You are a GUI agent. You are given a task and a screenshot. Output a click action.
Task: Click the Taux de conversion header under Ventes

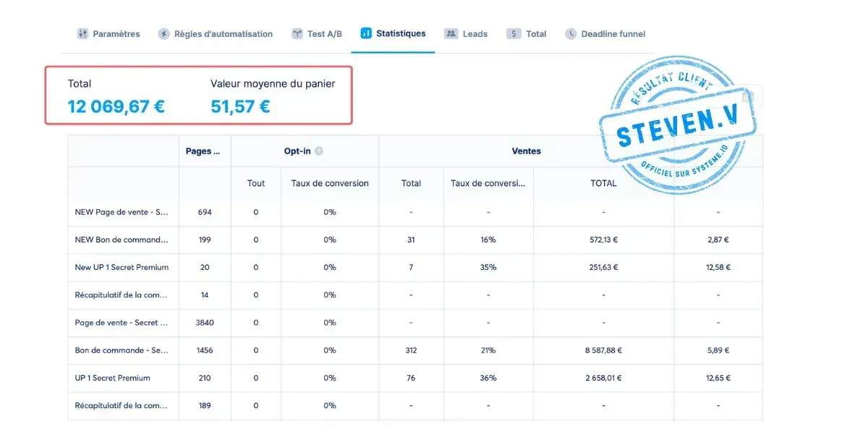tap(488, 183)
